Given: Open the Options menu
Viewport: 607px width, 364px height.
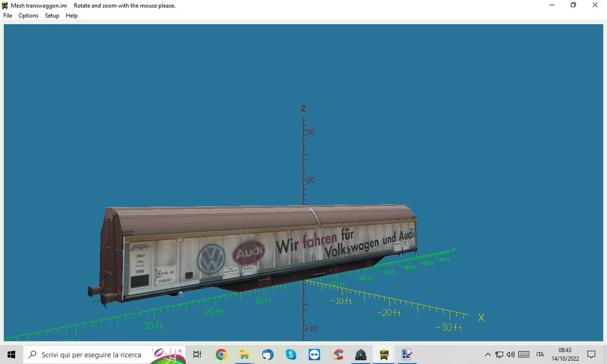Looking at the screenshot, I should 29,16.
